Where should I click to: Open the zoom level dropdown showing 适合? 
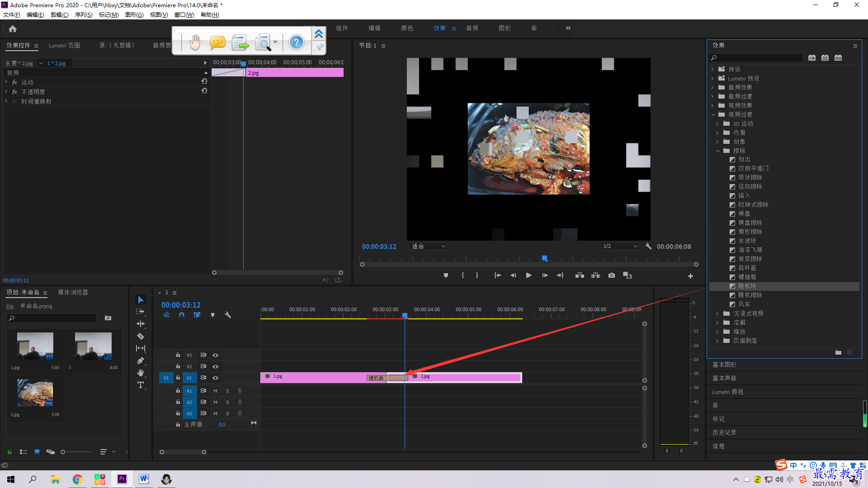coord(428,246)
